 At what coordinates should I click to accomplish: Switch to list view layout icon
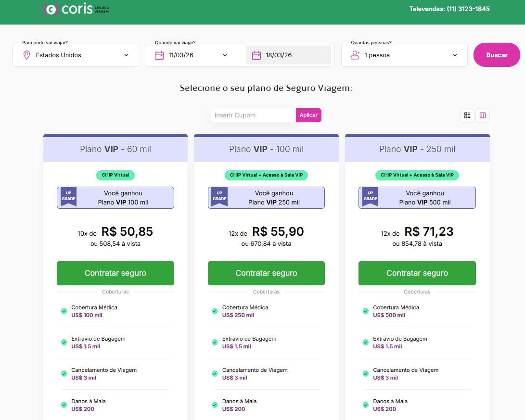467,115
